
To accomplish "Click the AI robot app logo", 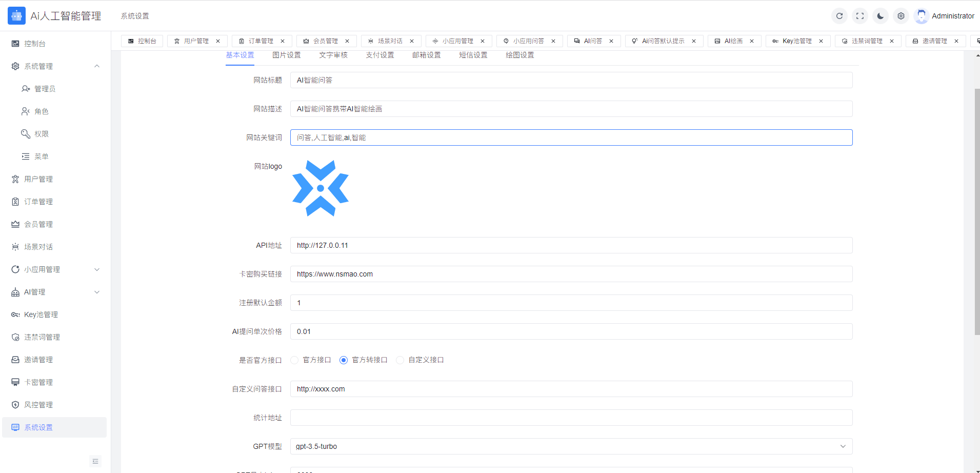I will [16, 16].
